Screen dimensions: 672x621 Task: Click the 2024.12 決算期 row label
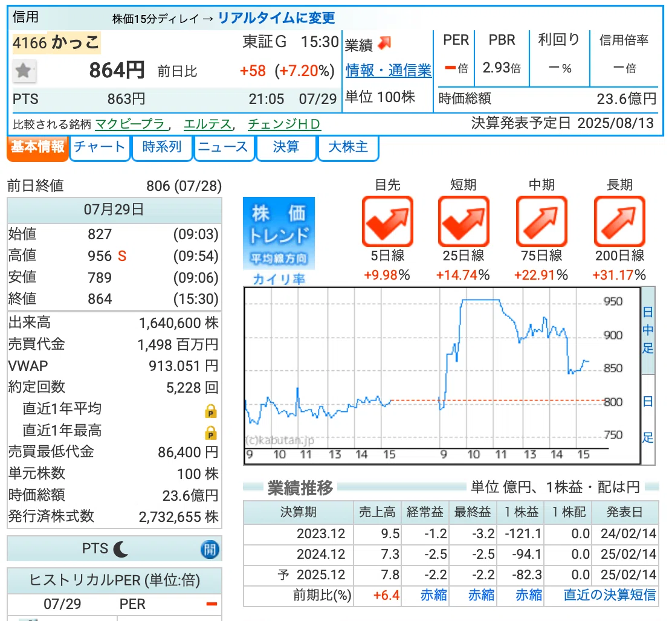[x=321, y=554]
